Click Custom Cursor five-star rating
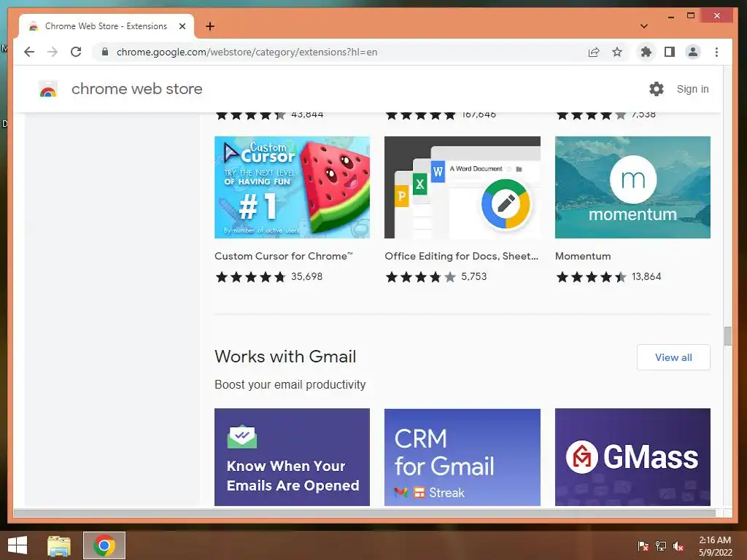This screenshot has height=560, width=747. [x=251, y=276]
